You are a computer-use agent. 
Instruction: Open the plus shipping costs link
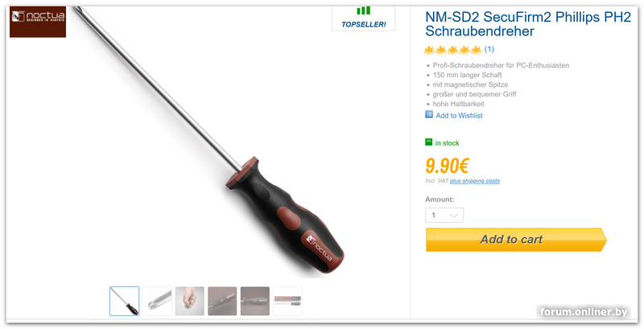tap(475, 181)
